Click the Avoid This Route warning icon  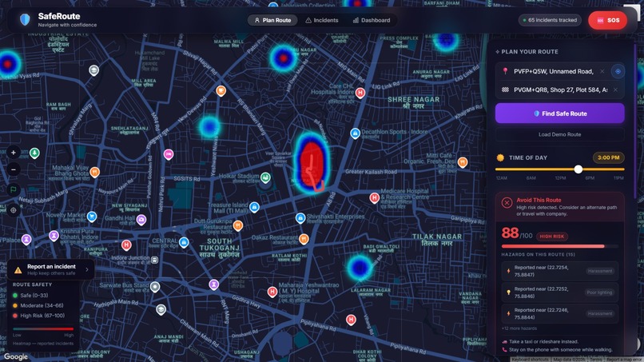[507, 202]
